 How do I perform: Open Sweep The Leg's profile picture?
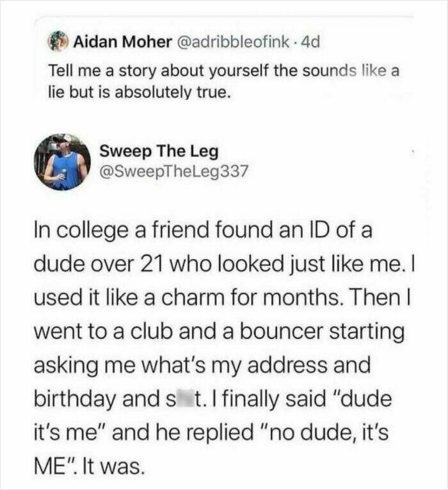click(62, 161)
